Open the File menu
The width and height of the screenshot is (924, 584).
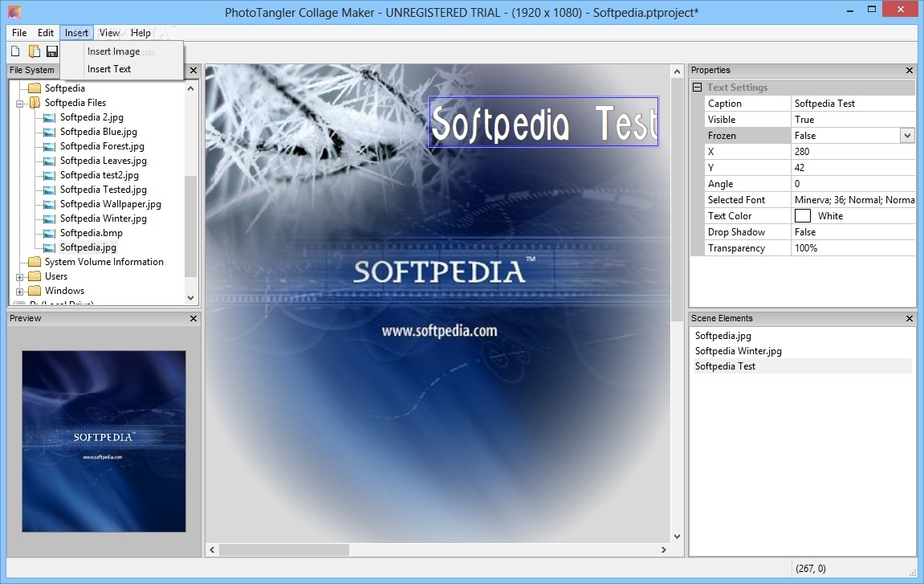point(19,33)
